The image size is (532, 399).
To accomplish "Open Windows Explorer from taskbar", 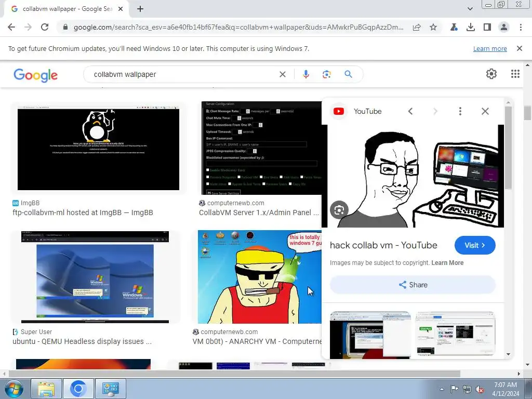I will pos(46,389).
